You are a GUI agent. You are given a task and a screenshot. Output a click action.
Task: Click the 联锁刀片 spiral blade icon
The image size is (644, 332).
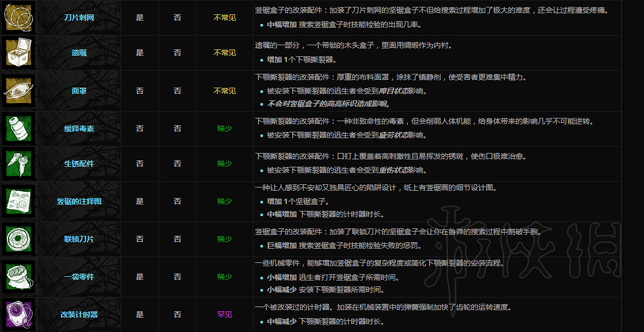[19, 241]
